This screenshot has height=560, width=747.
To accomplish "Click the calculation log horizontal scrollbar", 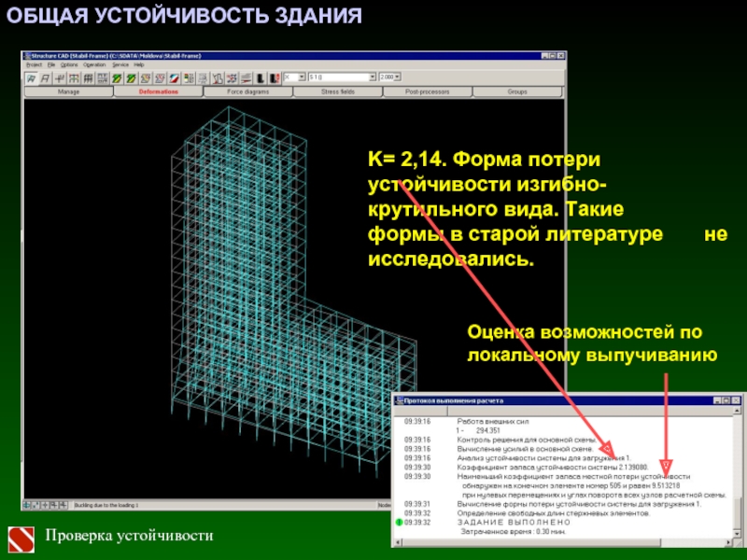I will (560, 540).
